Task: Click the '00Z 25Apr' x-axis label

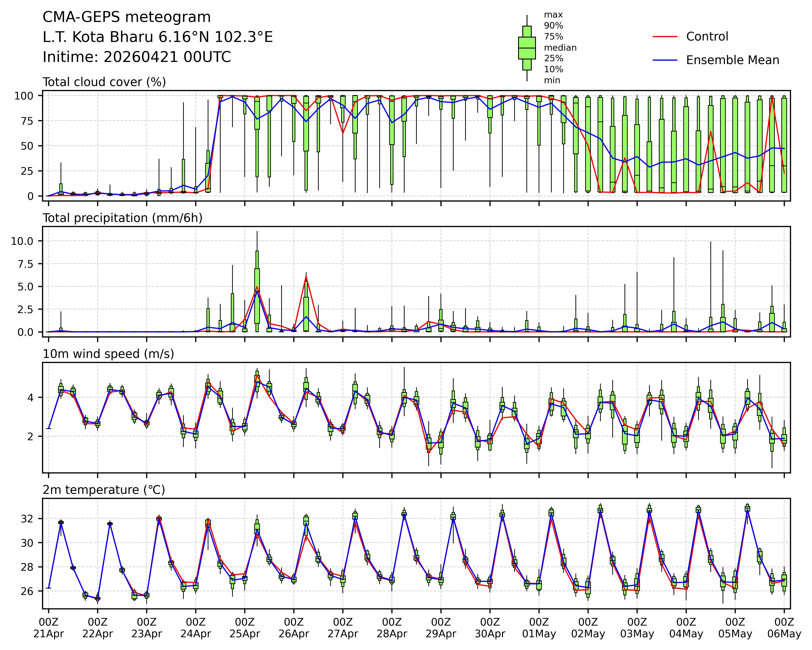Action: (245, 628)
